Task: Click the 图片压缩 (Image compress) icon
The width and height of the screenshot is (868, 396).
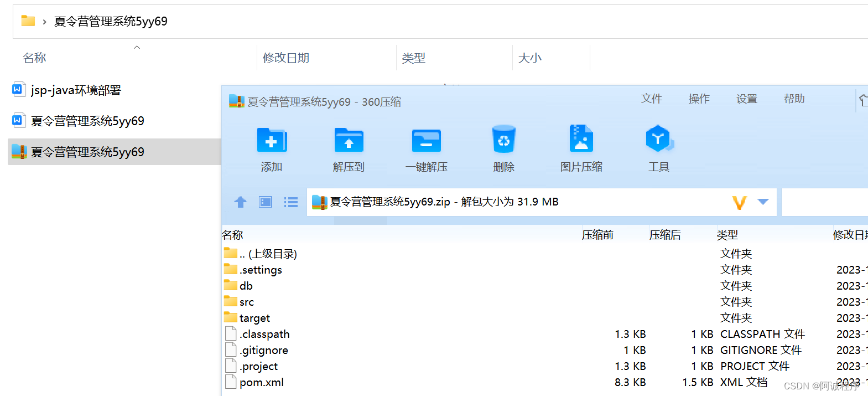Action: point(581,138)
